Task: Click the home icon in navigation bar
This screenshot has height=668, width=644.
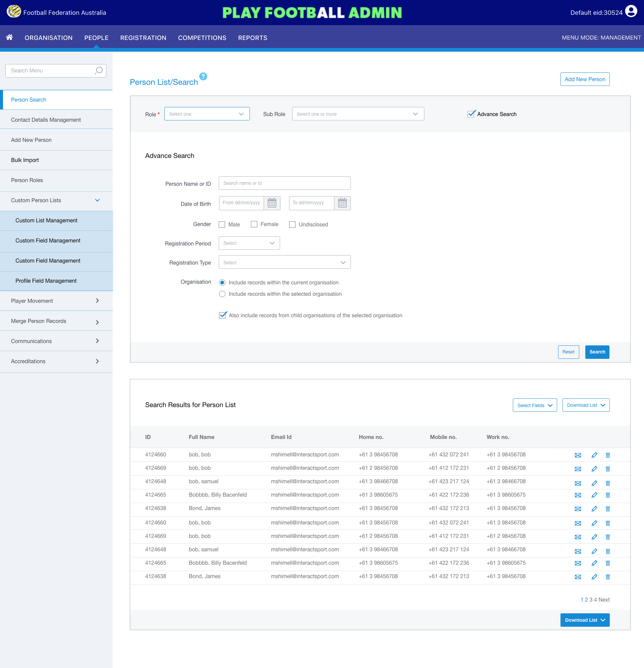Action: [x=9, y=37]
